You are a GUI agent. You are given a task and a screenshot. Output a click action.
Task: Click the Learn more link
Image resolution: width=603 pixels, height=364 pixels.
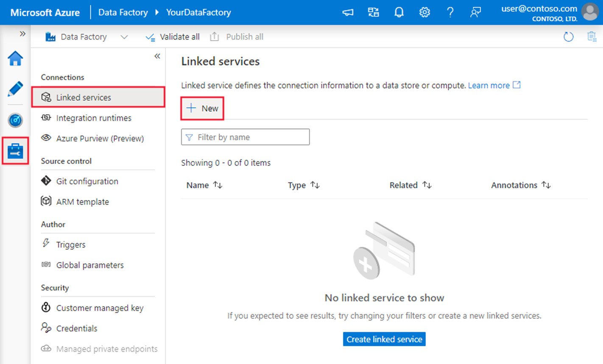[x=489, y=85]
